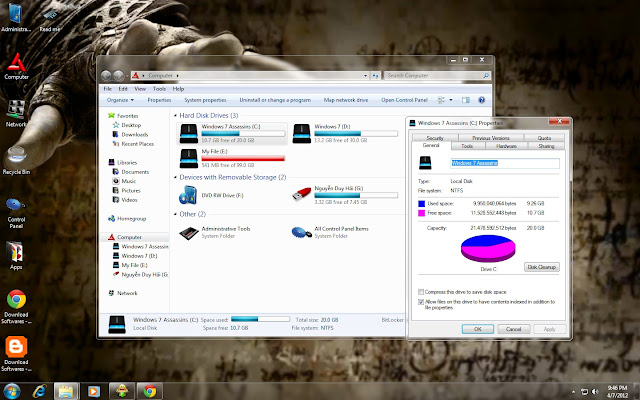The height and width of the screenshot is (400, 640).
Task: Switch to the Hardware tab
Action: tap(506, 146)
